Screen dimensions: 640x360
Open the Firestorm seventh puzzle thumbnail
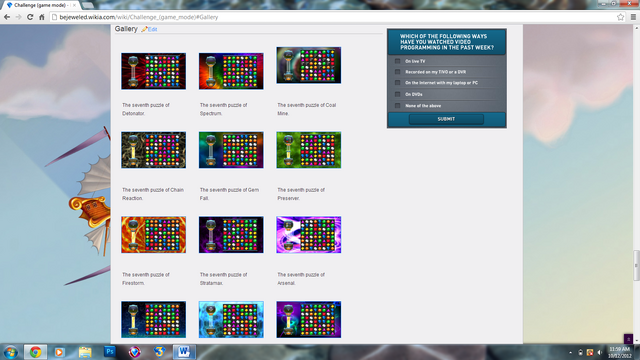[x=153, y=235]
